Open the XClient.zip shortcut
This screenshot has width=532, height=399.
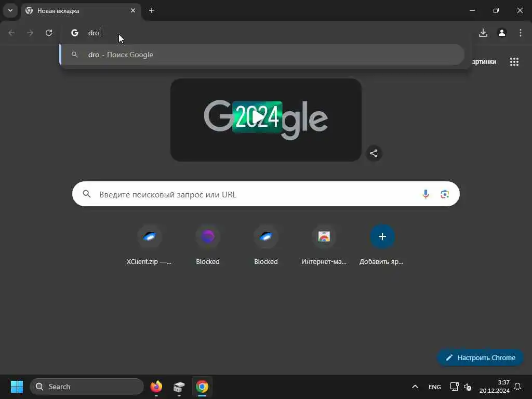pos(149,246)
